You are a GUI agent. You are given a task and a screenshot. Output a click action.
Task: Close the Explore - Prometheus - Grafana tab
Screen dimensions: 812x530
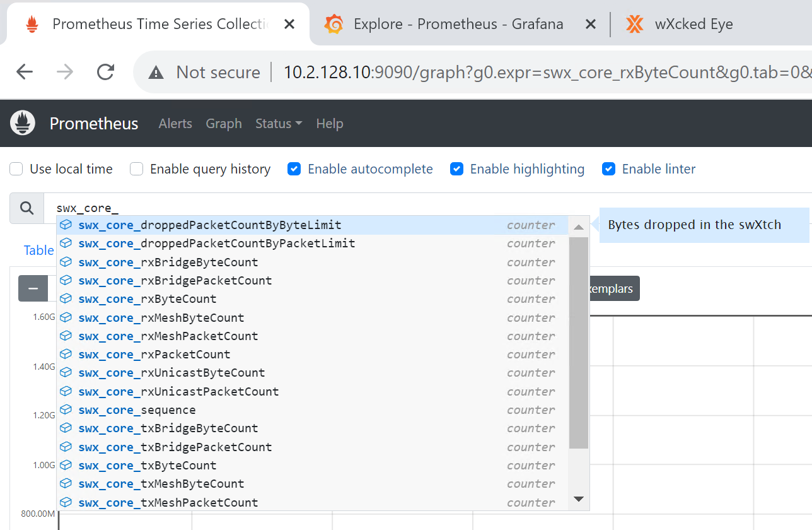[x=591, y=25]
